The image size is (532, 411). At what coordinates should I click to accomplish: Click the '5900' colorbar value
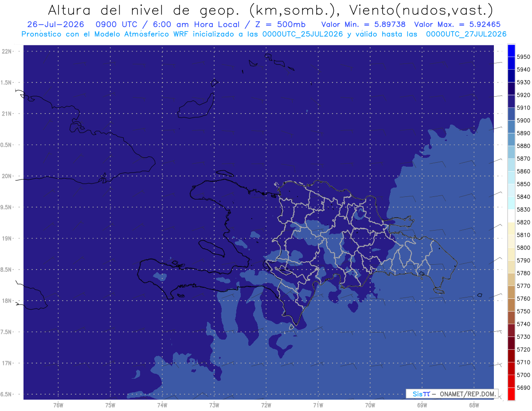(523, 120)
